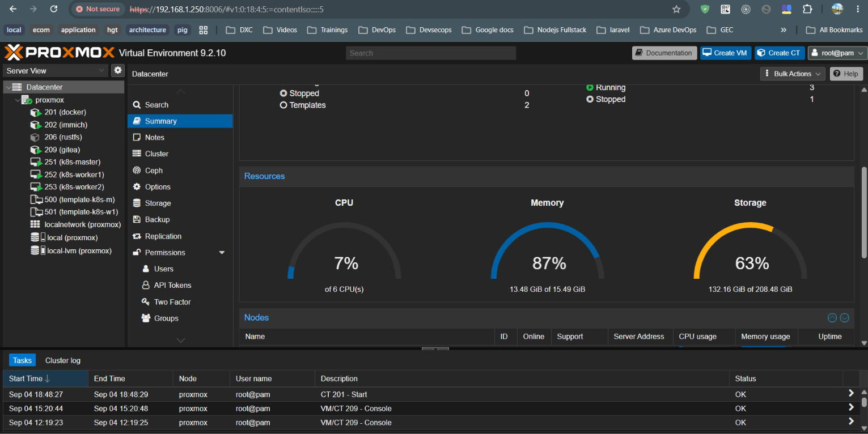
Task: Click the Create CT button
Action: 780,53
